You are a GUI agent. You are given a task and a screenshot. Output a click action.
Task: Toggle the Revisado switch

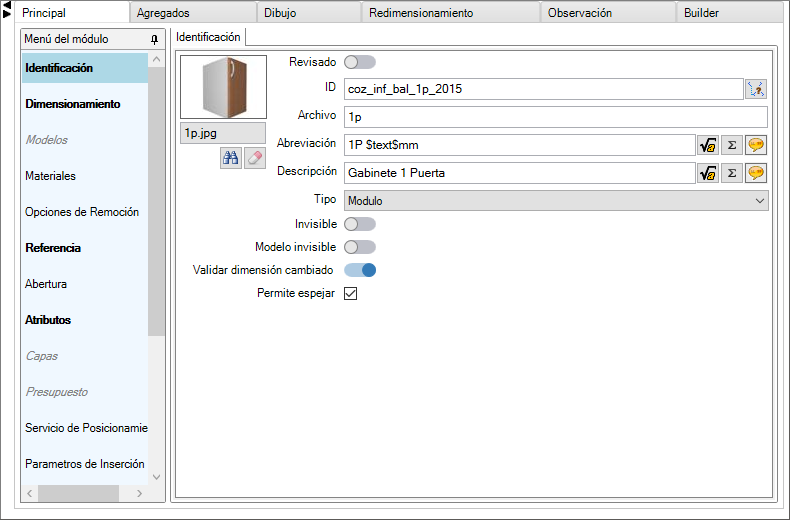click(360, 62)
